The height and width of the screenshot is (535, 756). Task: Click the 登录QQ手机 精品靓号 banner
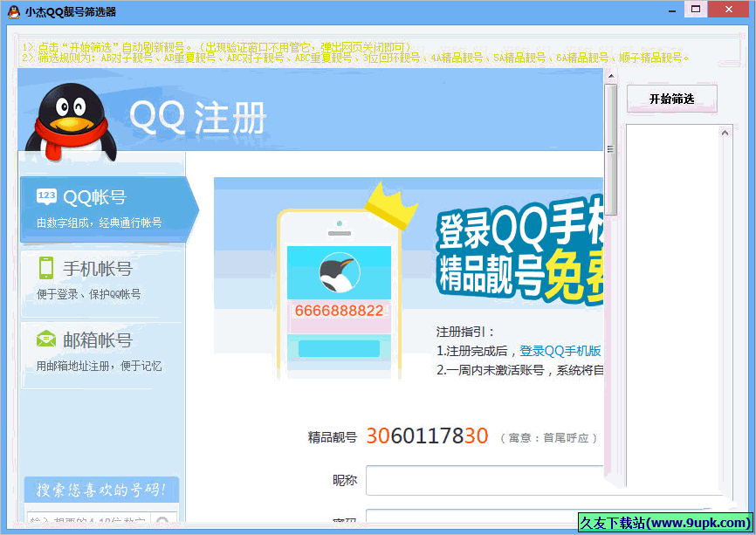pyautogui.click(x=519, y=250)
